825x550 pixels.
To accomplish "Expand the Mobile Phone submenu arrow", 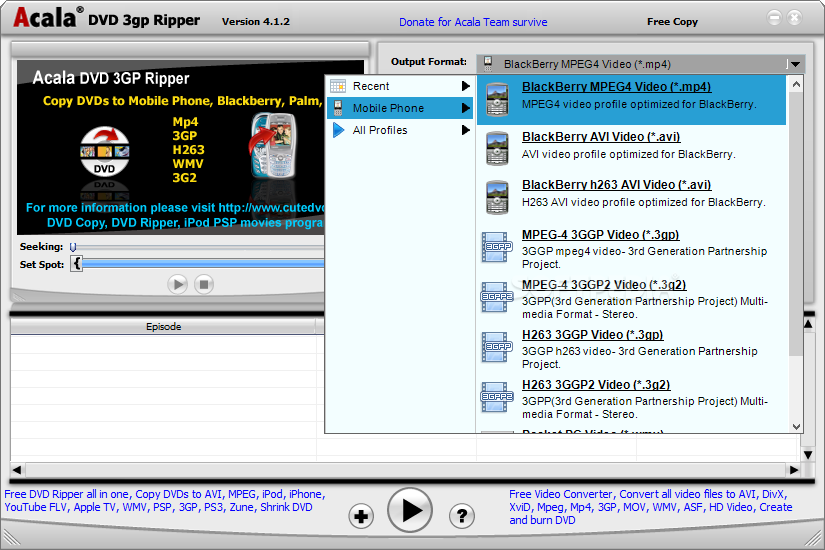I will [x=465, y=108].
